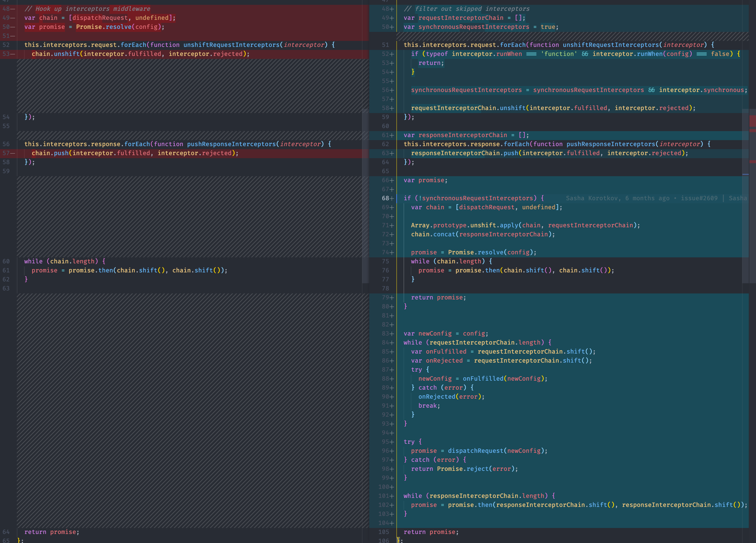Screen dimensions: 756x543
Task: Click the minus marker on removed line 48
Action: click(x=13, y=9)
